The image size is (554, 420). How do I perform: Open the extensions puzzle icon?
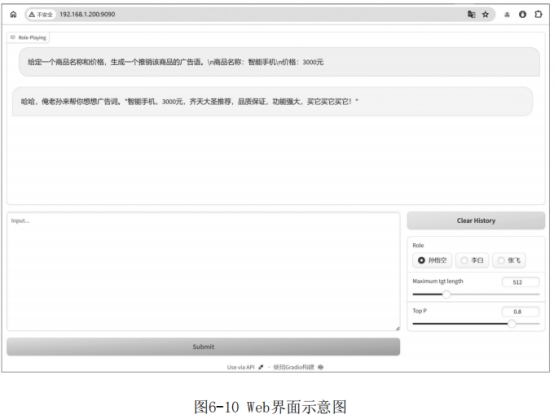point(538,14)
